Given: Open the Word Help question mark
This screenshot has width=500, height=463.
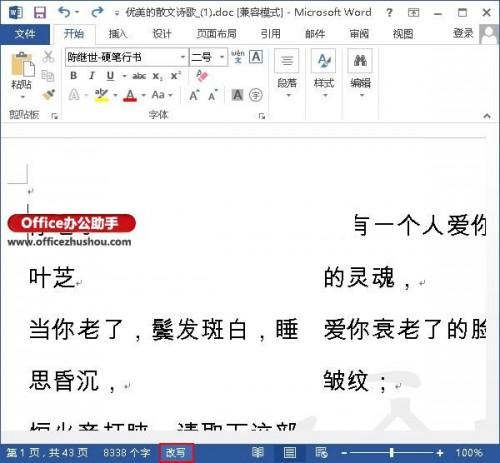Looking at the screenshot, I should [389, 13].
